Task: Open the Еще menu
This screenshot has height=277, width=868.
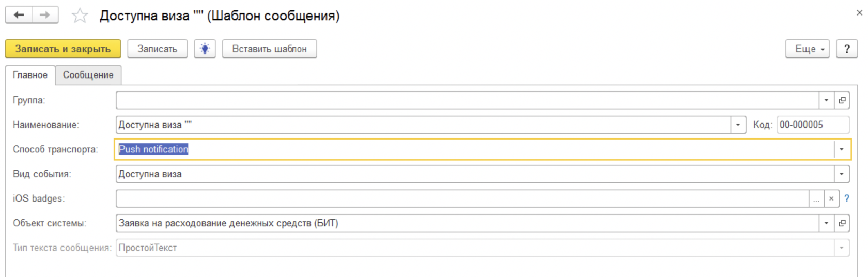Action: coord(808,49)
